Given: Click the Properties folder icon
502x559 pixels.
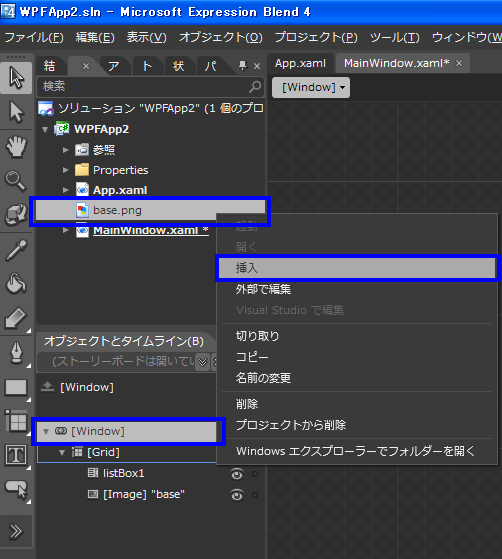Looking at the screenshot, I should [x=82, y=170].
